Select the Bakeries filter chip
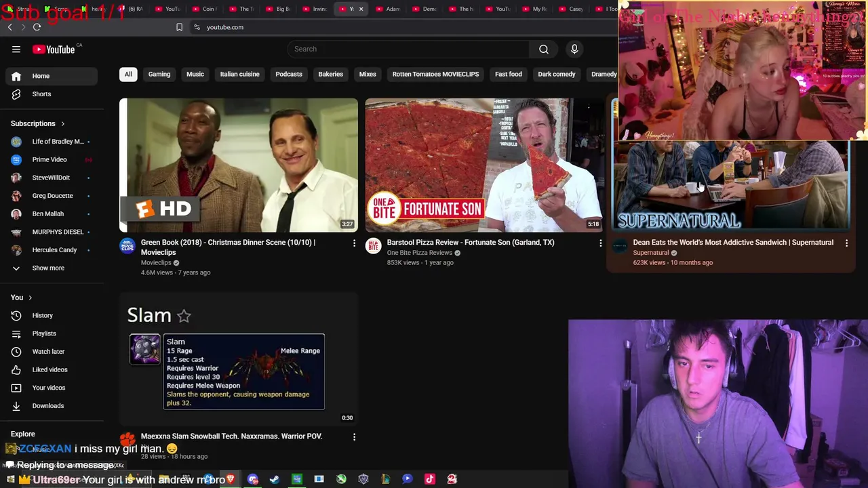 coord(331,74)
